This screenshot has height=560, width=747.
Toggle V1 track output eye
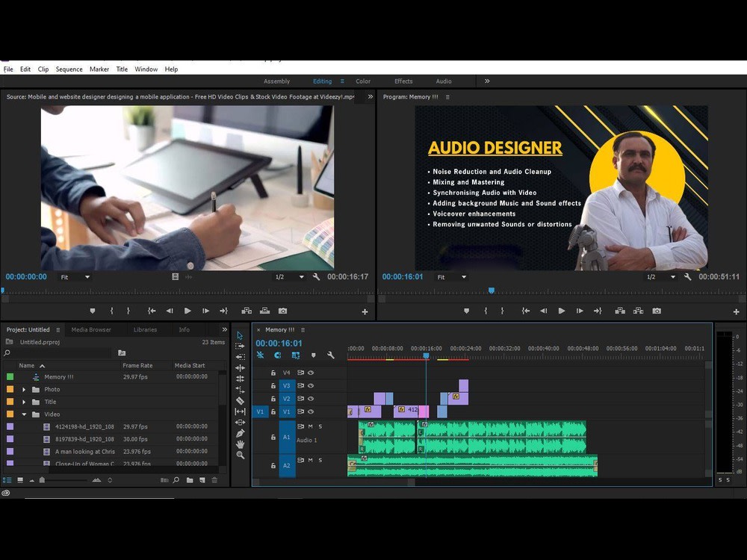pyautogui.click(x=311, y=411)
